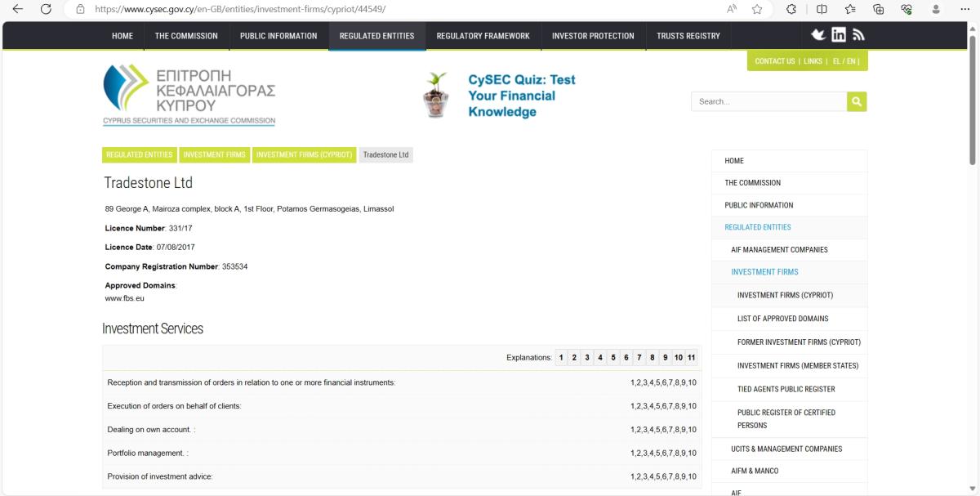The image size is (980, 496).
Task: Add this page to favorites star
Action: pos(757,9)
